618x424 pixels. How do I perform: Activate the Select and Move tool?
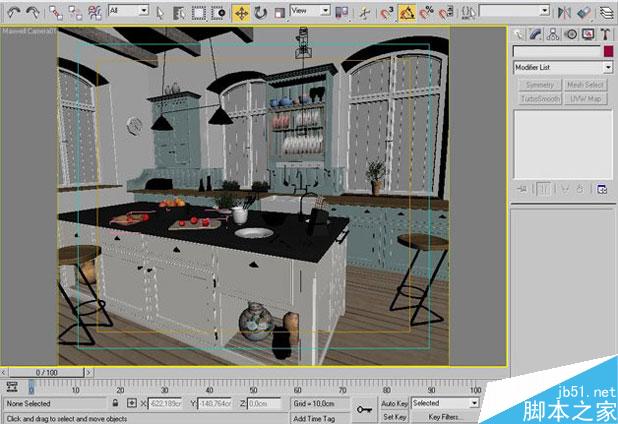(x=241, y=13)
